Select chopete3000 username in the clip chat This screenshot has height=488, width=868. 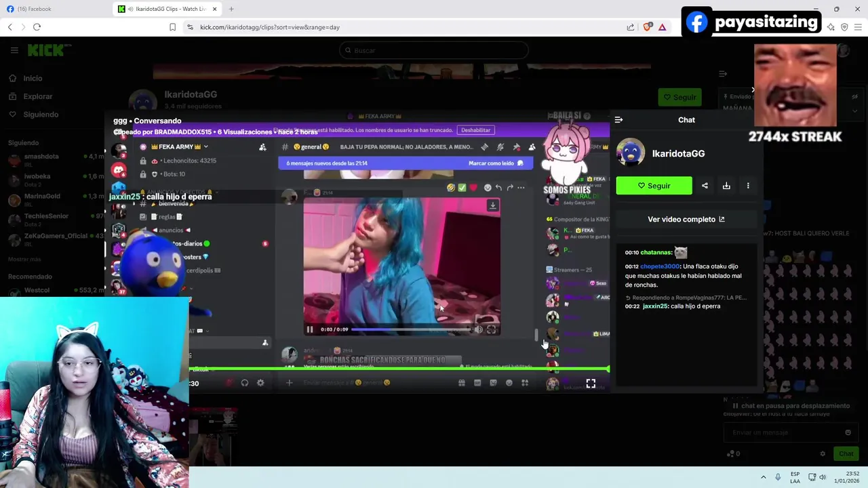tap(660, 266)
